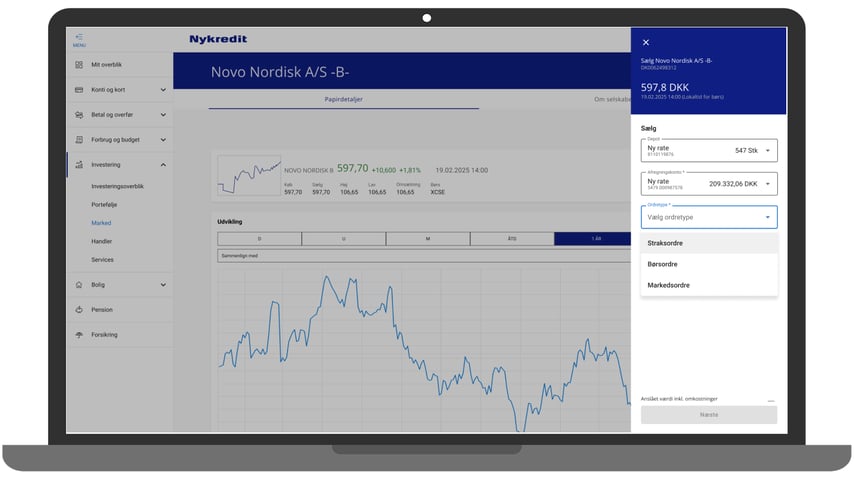Close the sell order panel
This screenshot has width=854, height=480.
tap(646, 42)
